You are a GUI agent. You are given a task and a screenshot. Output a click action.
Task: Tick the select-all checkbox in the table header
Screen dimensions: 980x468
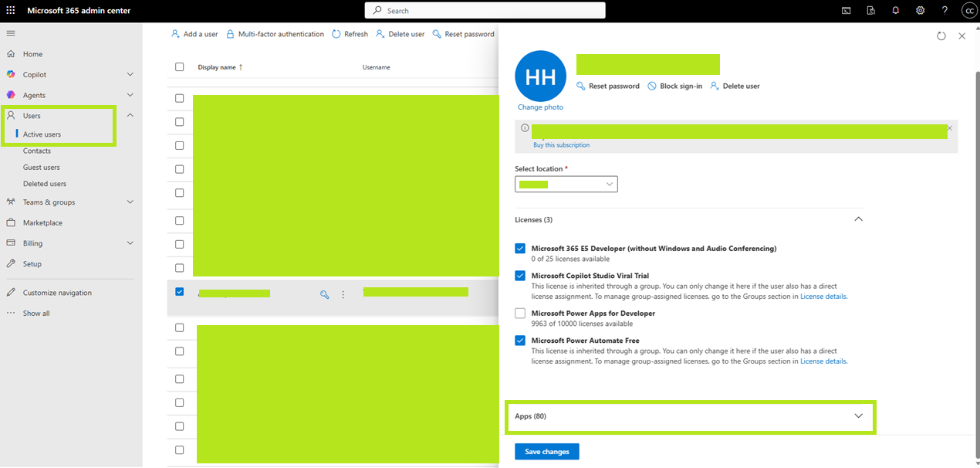pyautogui.click(x=180, y=67)
